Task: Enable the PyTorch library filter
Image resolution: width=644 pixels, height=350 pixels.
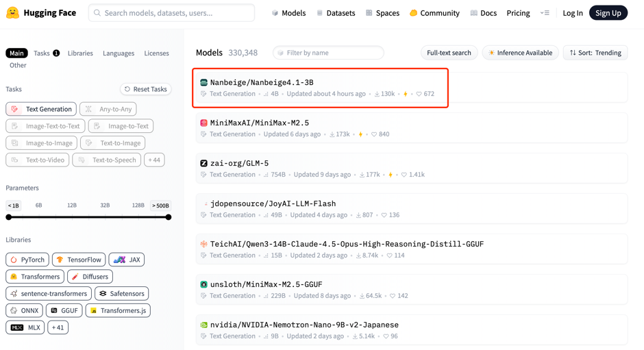Action: [27, 260]
